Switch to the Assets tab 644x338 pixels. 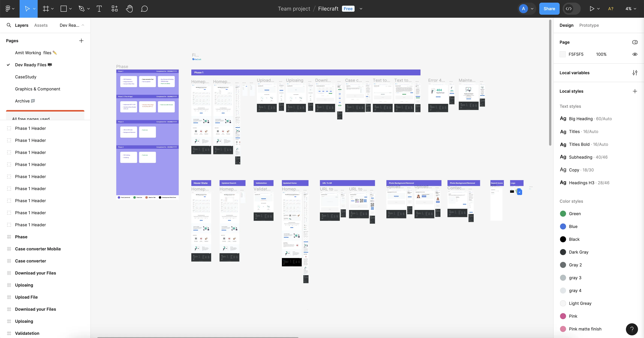[x=41, y=25]
